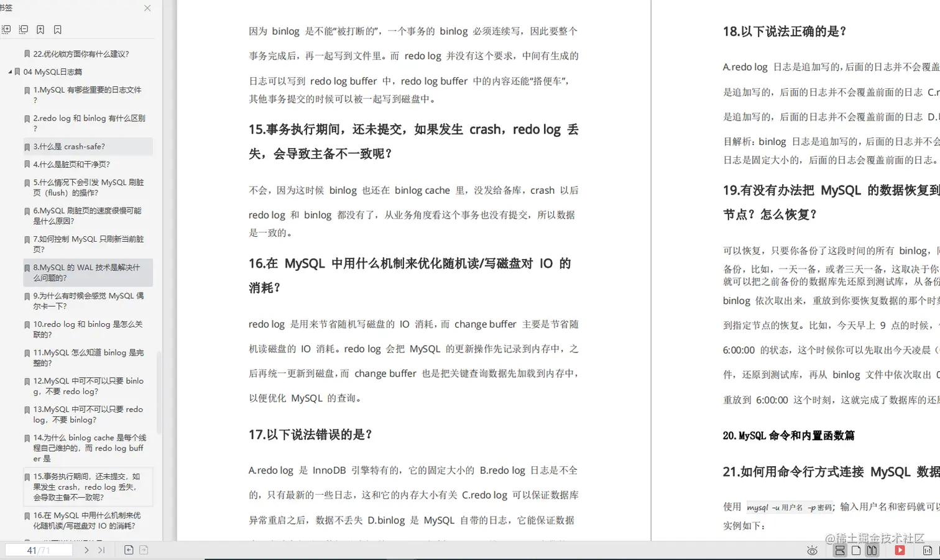940x560 pixels.
Task: Open bookmark '9.为什么有时候会感觉 MySQL 偶尔卡一下'
Action: [88, 301]
